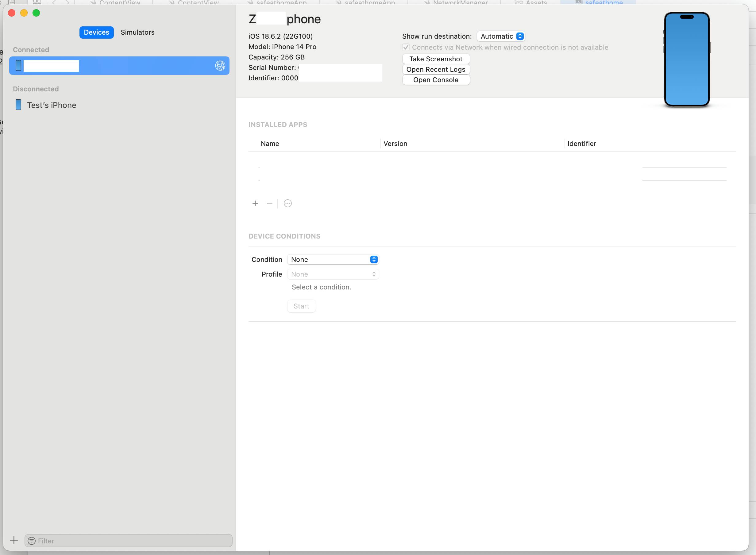Open the Show run destination Automatic dropdown
This screenshot has width=756, height=555.
click(x=501, y=36)
